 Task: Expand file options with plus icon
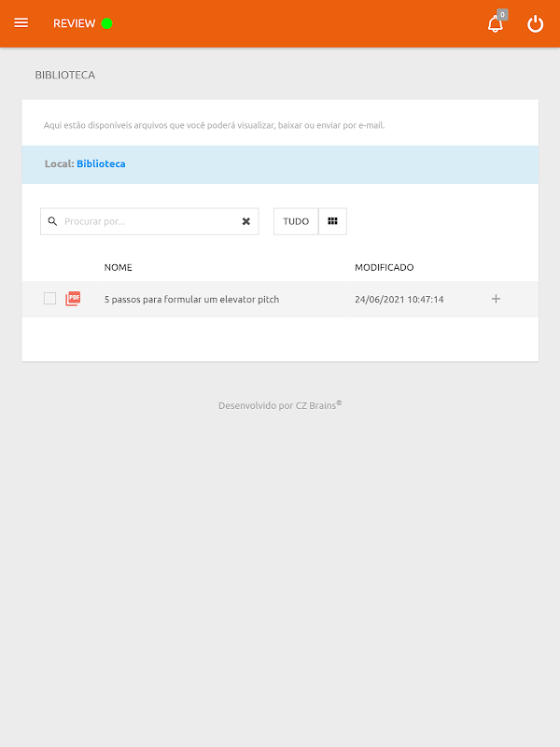tap(496, 299)
